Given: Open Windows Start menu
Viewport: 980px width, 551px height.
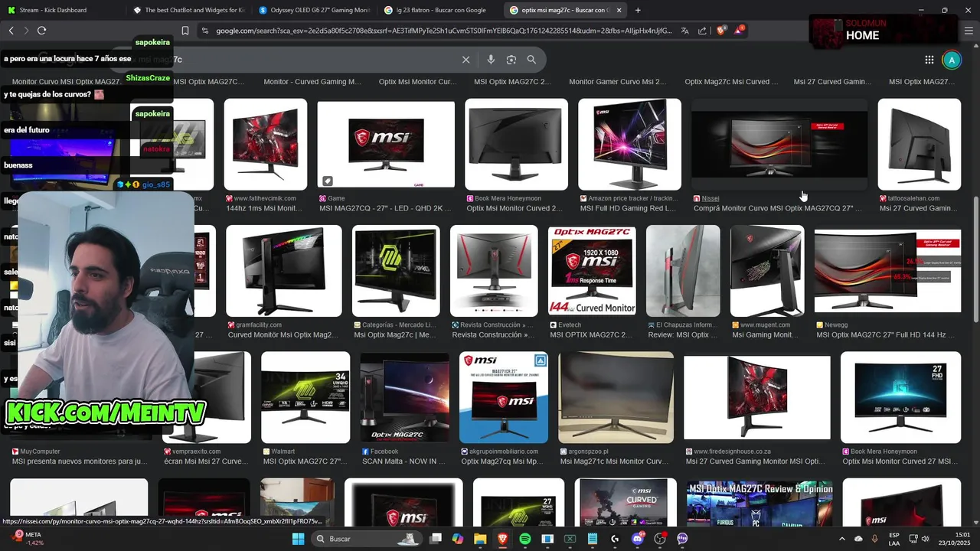Looking at the screenshot, I should [x=298, y=539].
